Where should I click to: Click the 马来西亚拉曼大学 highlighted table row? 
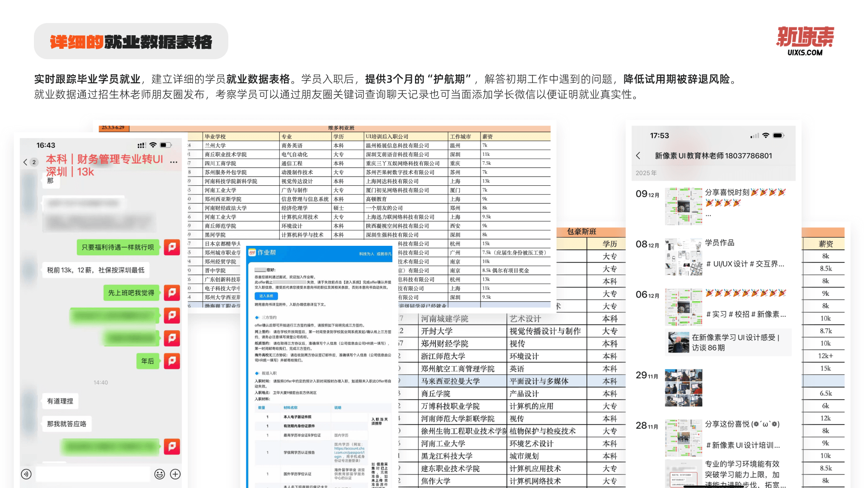[450, 381]
